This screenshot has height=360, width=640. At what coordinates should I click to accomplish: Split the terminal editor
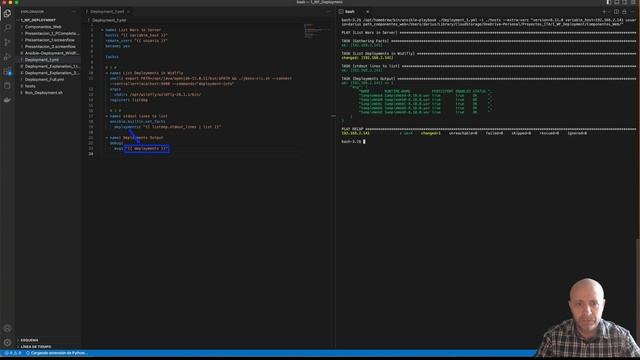(x=616, y=12)
